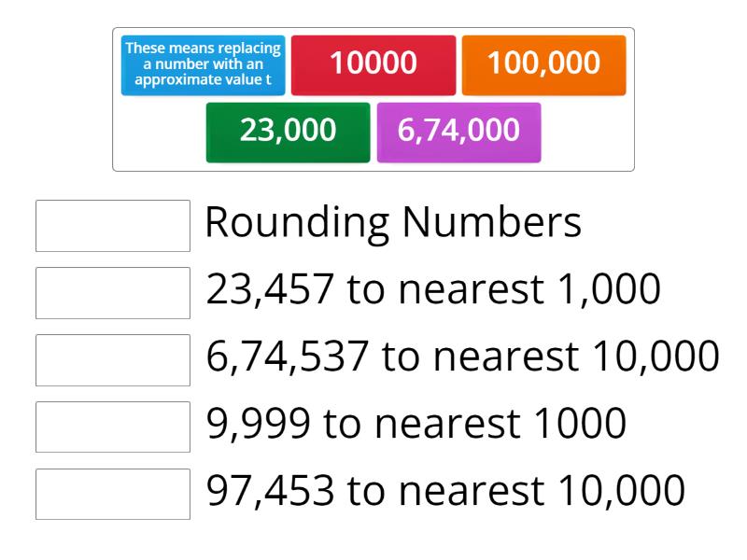This screenshot has height=560, width=747.
Task: Click the prompt reading 6,74,537 to nearest 10,000
Action: 458,358
